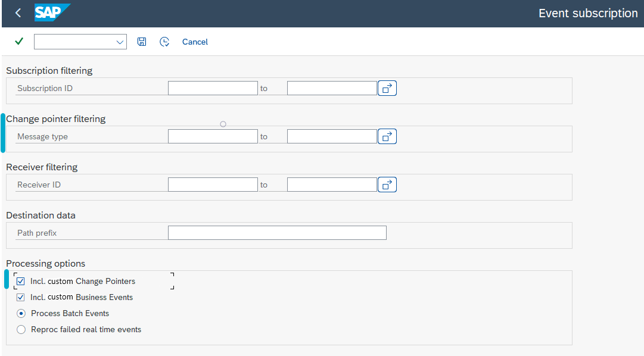Click the Subscription ID to field

(332, 88)
